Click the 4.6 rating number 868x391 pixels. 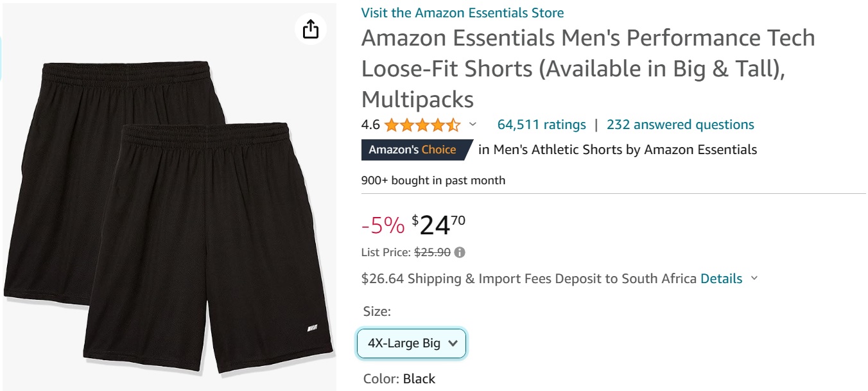click(370, 125)
